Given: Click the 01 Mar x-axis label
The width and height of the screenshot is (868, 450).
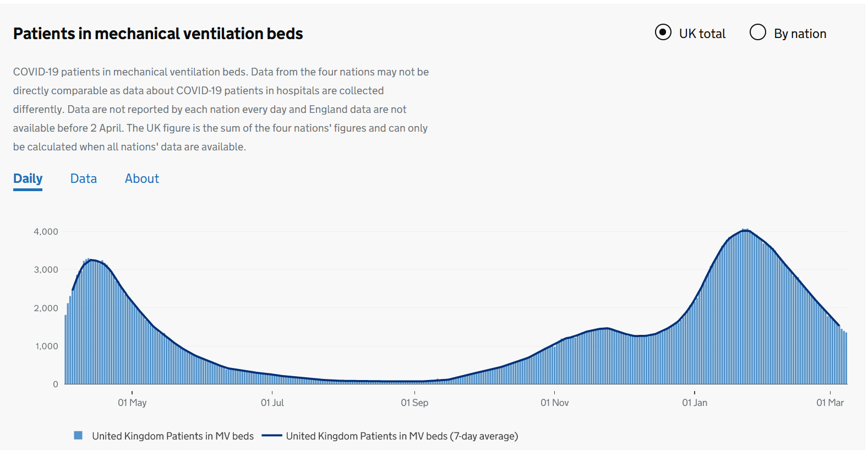Looking at the screenshot, I should tap(830, 403).
